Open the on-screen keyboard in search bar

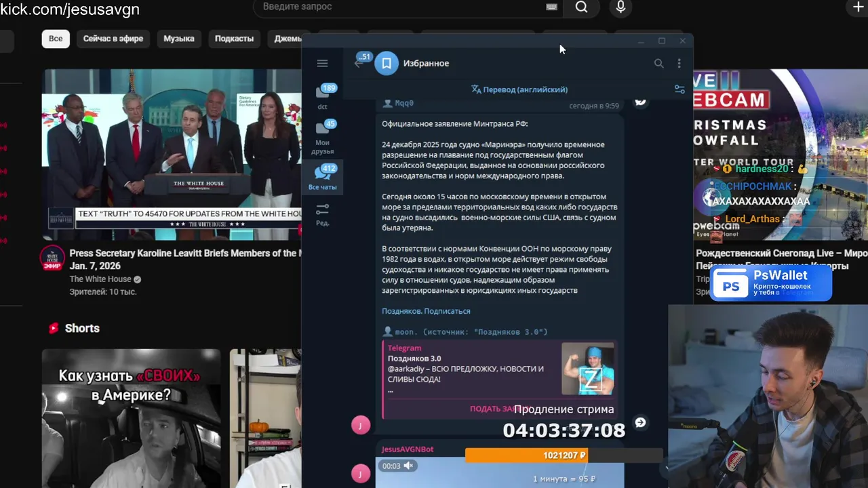(x=551, y=7)
